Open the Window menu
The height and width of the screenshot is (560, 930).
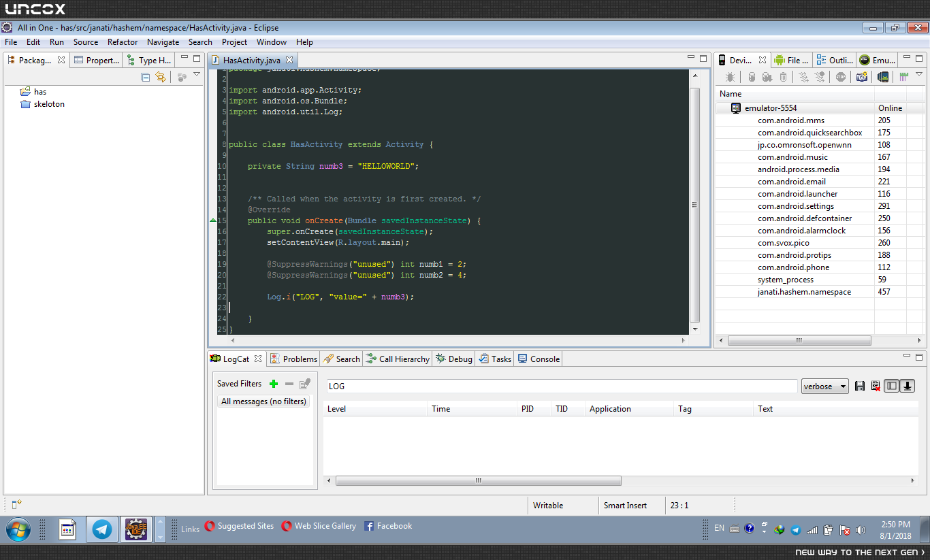pos(272,42)
